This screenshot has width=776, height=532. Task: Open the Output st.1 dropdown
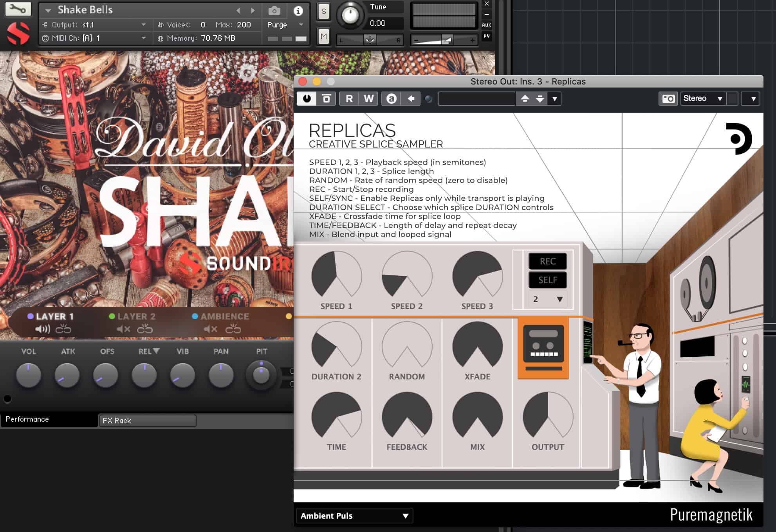[x=94, y=25]
